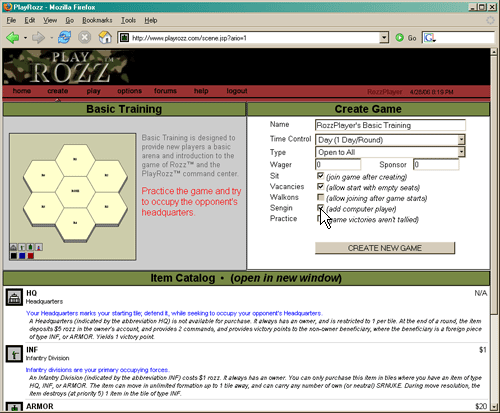The image size is (500, 413).
Task: Click the forums navigation link
Action: pos(165,91)
